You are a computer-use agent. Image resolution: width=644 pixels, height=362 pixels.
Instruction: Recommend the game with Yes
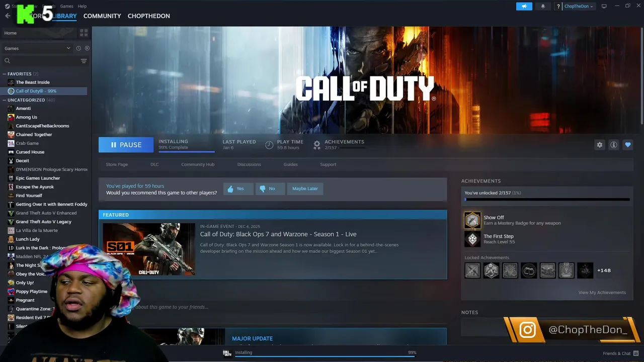click(238, 189)
